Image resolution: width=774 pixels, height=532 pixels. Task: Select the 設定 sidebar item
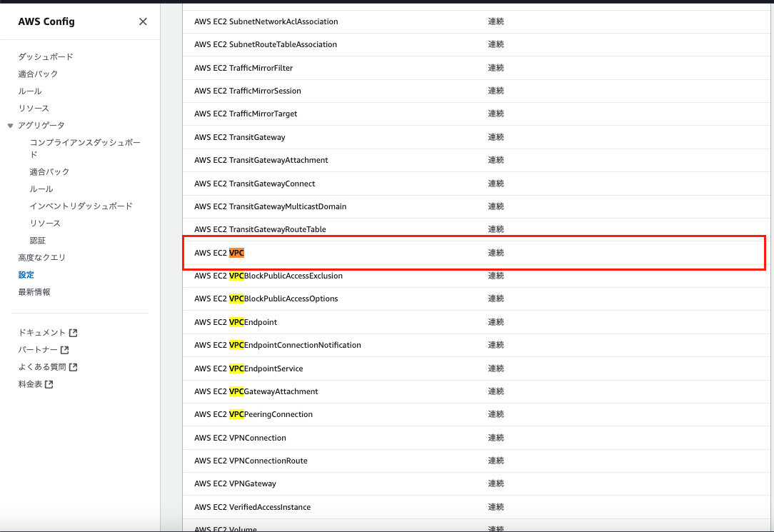(x=26, y=274)
